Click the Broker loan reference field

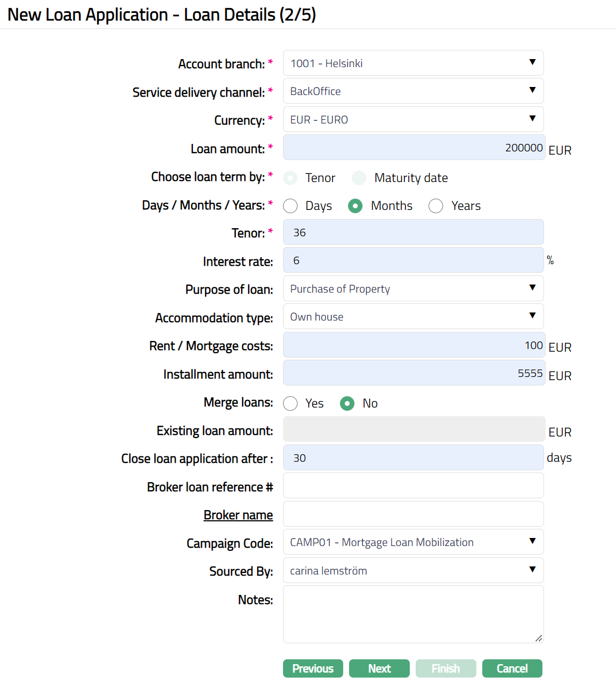(412, 486)
